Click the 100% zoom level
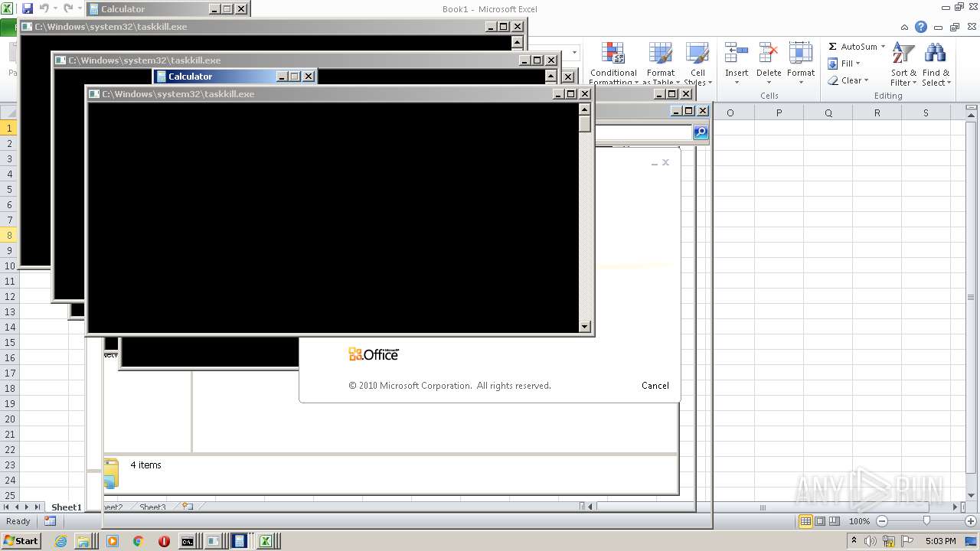Screen dimensions: 980x551 point(859,521)
